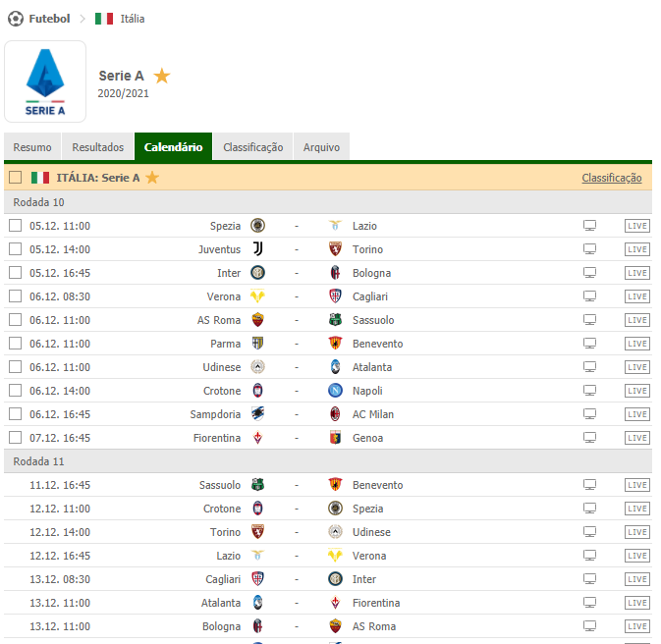The image size is (661, 644).
Task: Click the Italy flag in league header row
Action: (x=40, y=178)
